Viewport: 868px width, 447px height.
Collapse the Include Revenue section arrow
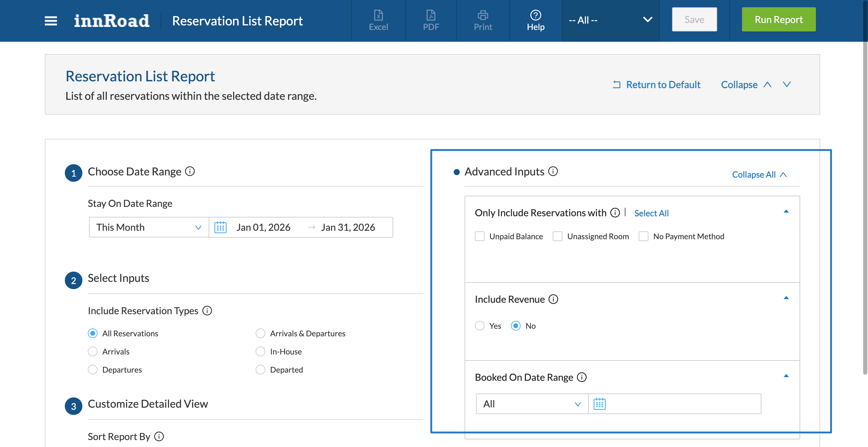point(786,298)
